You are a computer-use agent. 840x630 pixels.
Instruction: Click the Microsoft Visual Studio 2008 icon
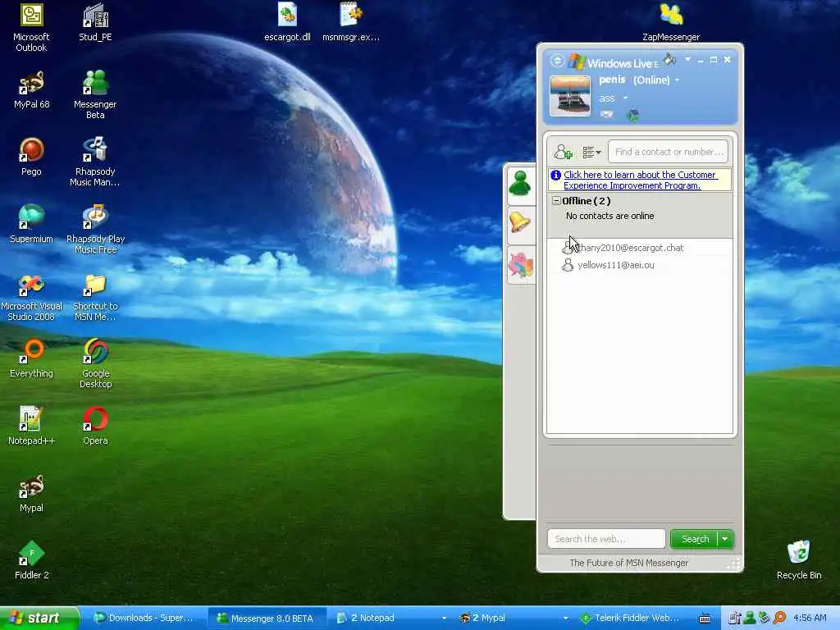(31, 297)
